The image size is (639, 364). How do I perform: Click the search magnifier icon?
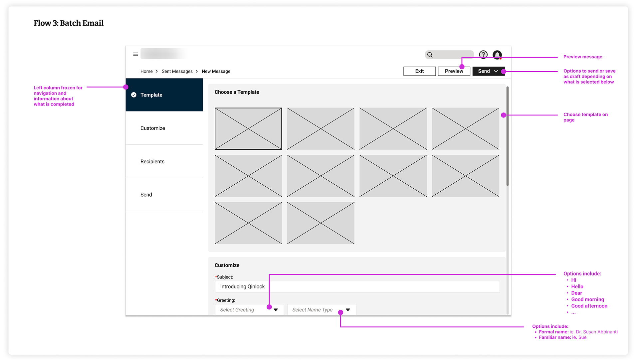point(430,55)
